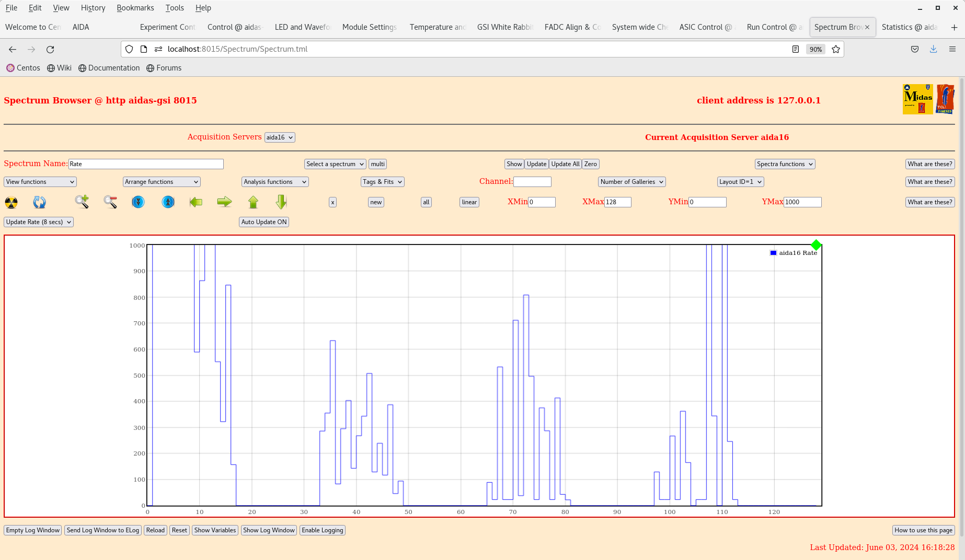Click the page zoom 90% indicator
965x560 pixels.
coord(815,49)
